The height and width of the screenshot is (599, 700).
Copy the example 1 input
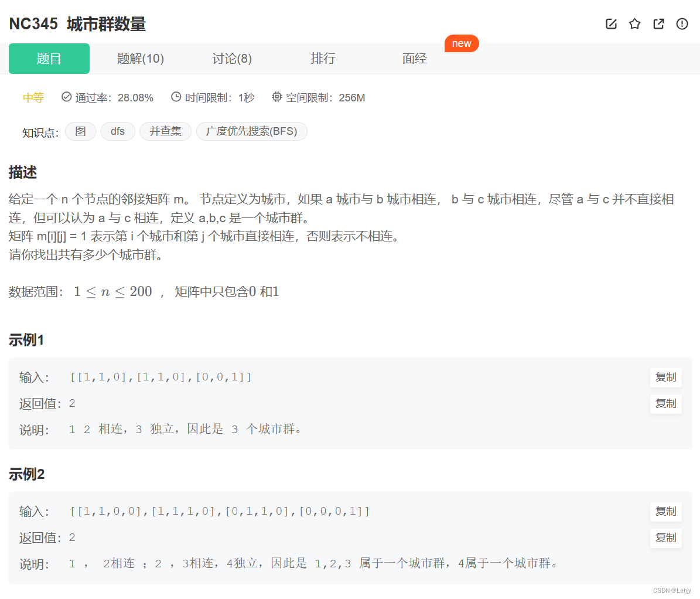[x=665, y=377]
